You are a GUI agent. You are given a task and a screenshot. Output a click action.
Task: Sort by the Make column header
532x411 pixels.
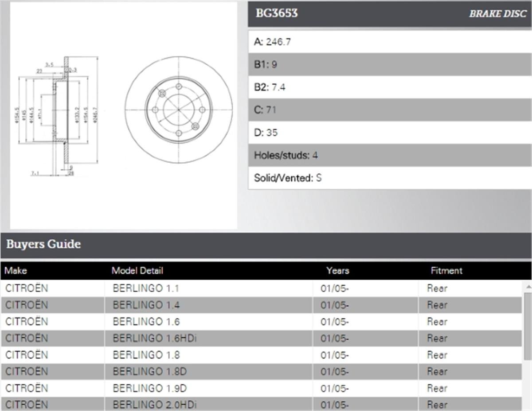pos(16,270)
